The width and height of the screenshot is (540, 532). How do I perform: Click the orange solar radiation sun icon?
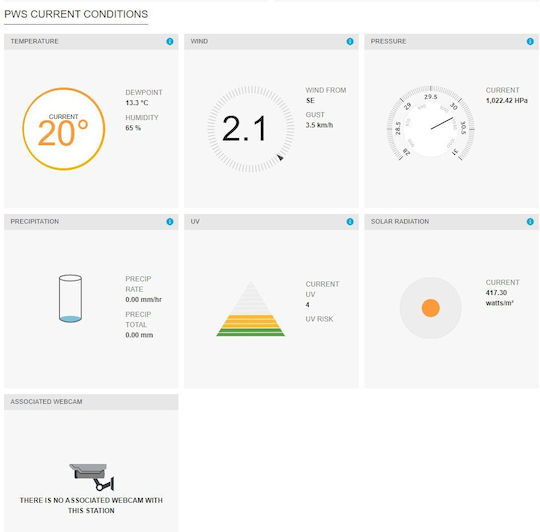pos(430,308)
